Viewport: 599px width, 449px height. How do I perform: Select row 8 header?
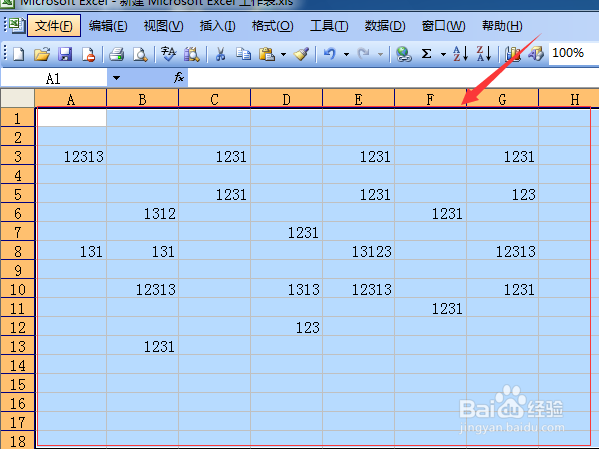[x=18, y=251]
